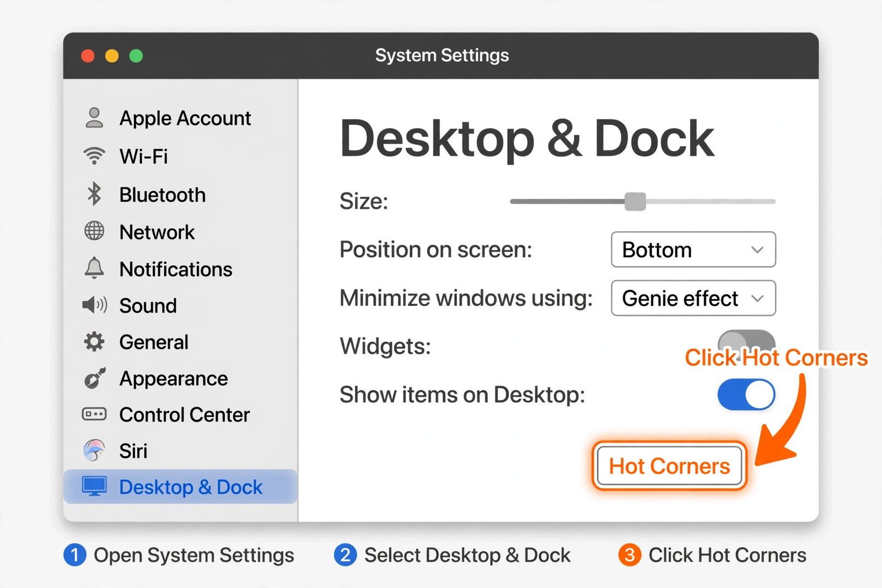Select Wi-Fi in the sidebar
The image size is (882, 588).
pyautogui.click(x=180, y=156)
